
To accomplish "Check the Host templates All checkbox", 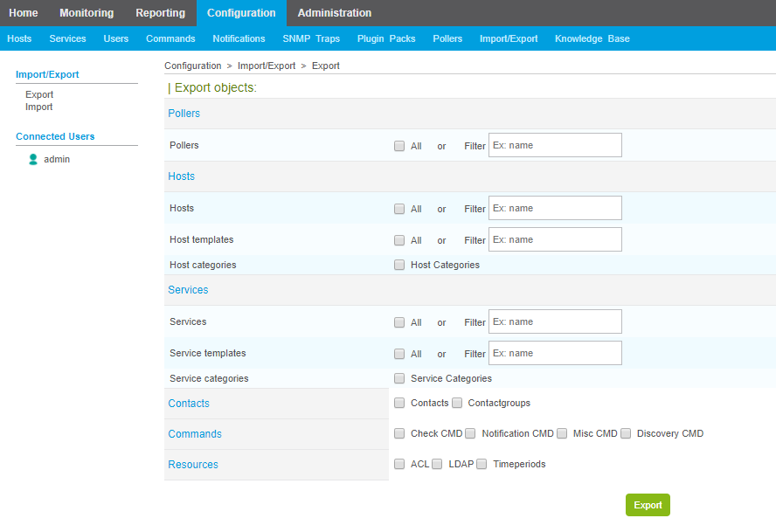I will 398,240.
